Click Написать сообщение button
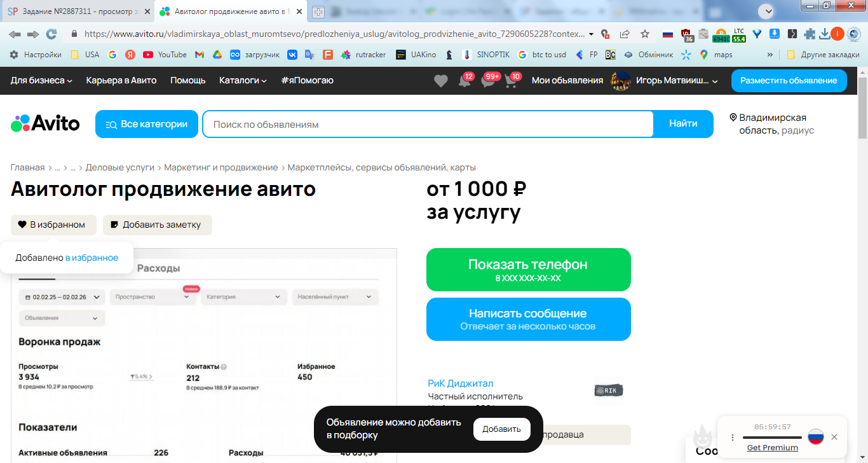Screen dimensions: 868x463 tap(528, 319)
